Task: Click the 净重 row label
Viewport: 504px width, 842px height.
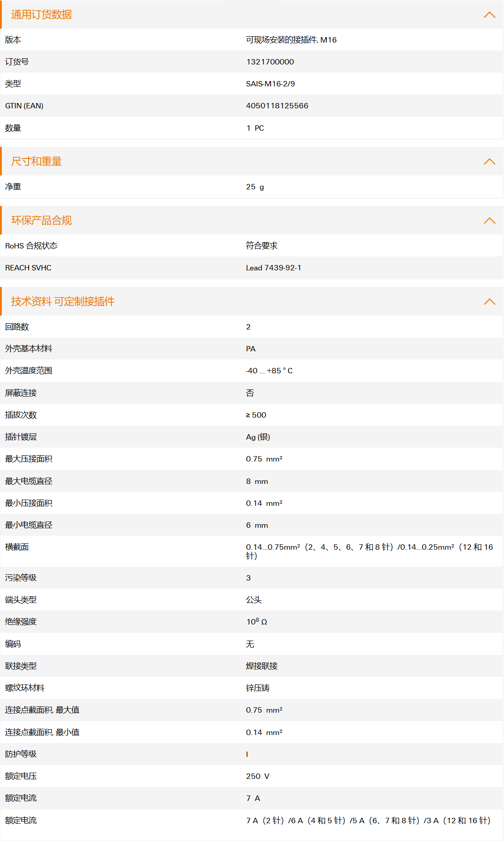Action: [13, 187]
